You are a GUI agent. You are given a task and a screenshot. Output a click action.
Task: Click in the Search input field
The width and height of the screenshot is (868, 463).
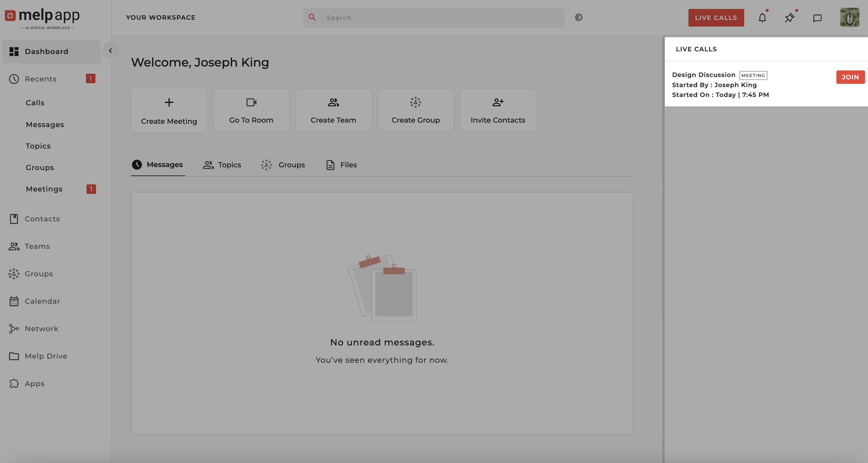438,18
